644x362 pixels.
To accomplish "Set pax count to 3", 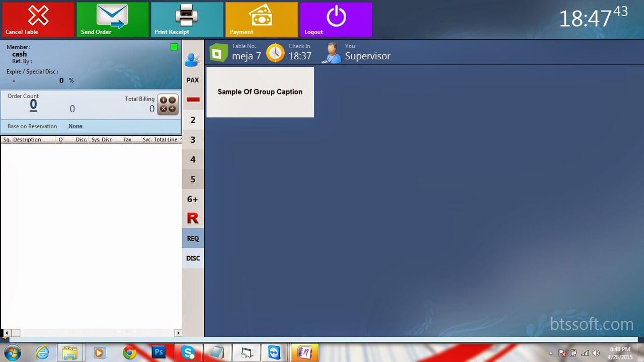I will click(193, 140).
